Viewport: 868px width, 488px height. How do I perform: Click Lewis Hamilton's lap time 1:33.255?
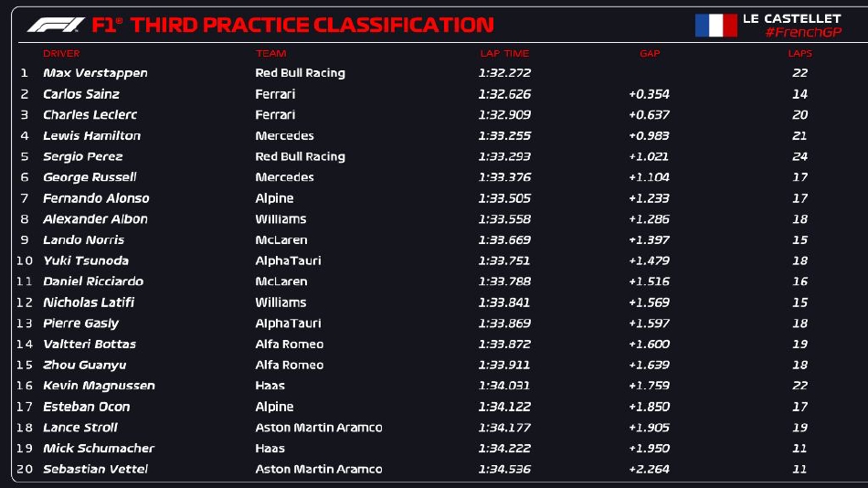[504, 135]
